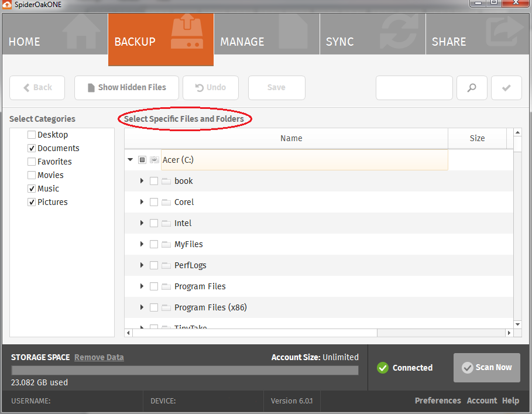Click the green Connected status icon
532x414 pixels.
click(x=383, y=368)
